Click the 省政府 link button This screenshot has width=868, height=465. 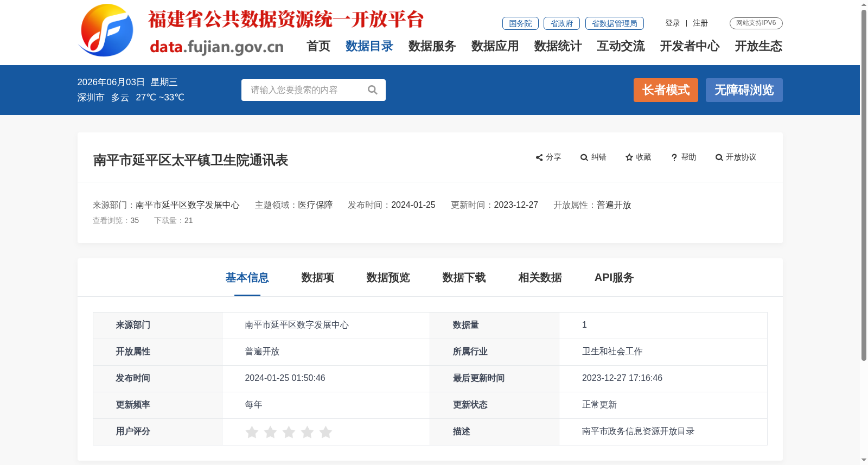561,23
